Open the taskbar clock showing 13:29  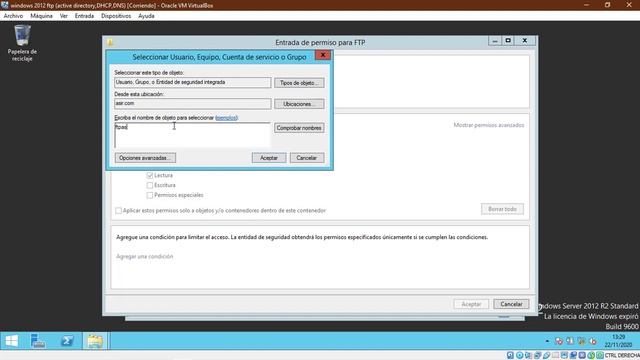click(x=618, y=341)
